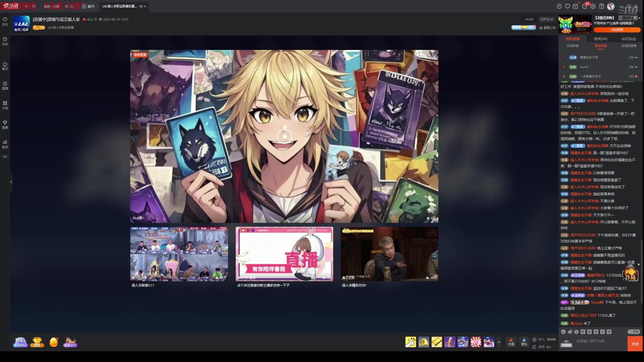Open user profile avatar

coord(611,6)
